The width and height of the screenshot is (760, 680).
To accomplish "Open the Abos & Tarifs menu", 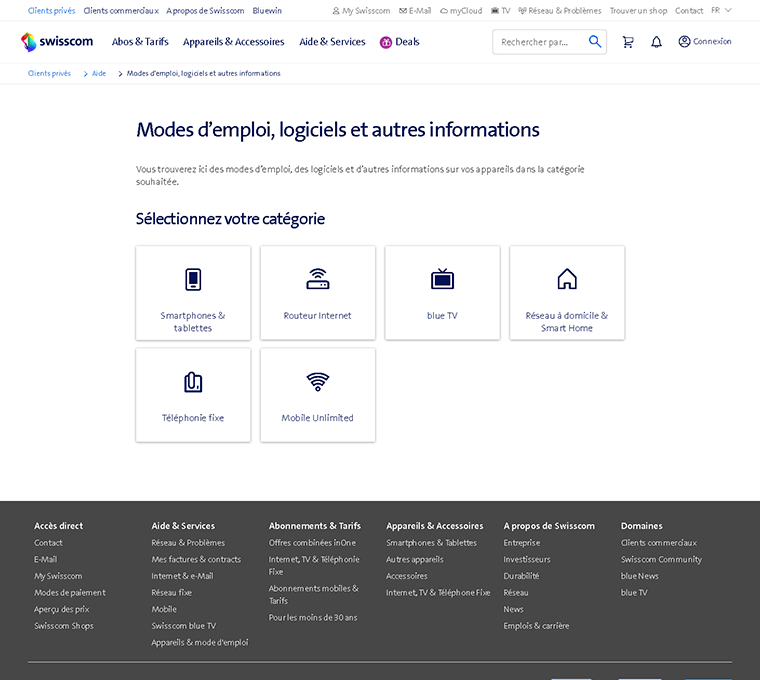I will point(140,42).
